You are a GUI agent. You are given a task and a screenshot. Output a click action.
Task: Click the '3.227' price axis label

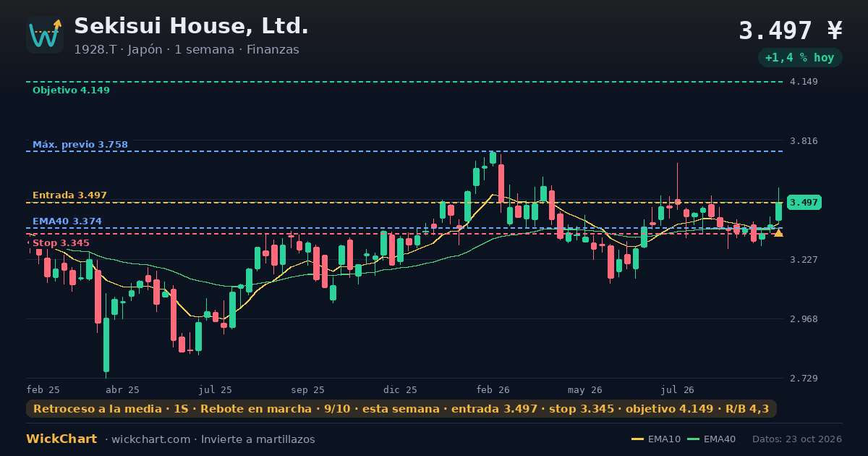pos(804,259)
